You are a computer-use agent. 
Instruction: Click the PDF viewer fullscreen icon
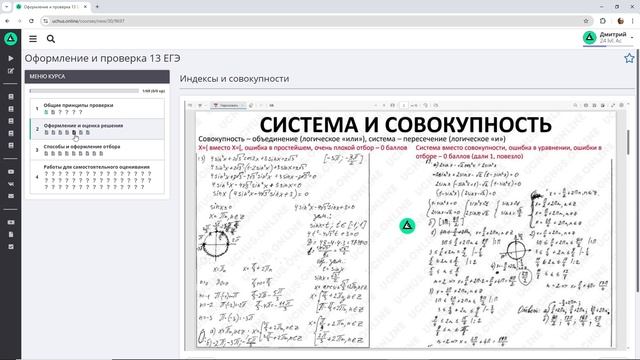(x=613, y=105)
